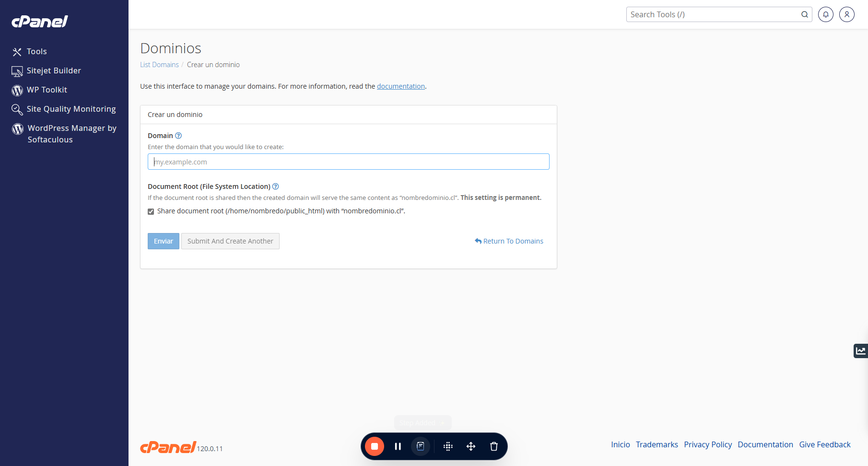
Task: Click the Dominios page heading
Action: pos(171,48)
